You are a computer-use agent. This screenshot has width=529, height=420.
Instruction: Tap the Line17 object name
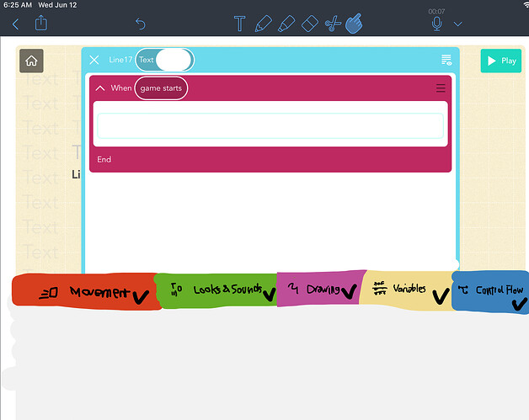point(120,60)
